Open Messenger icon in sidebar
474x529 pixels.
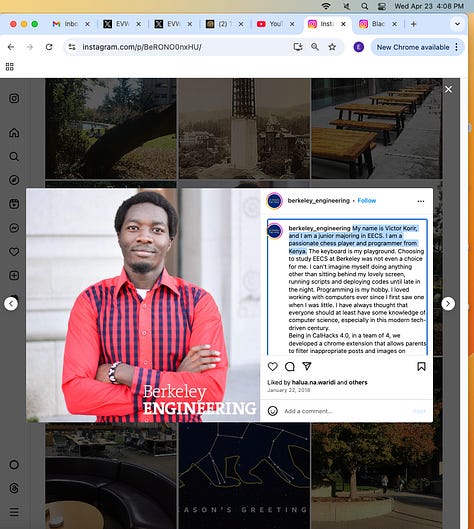(14, 228)
